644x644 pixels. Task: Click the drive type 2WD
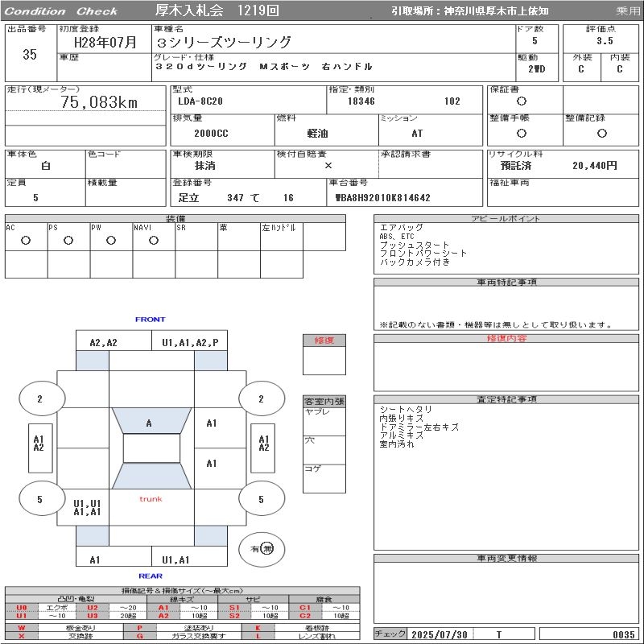coord(536,69)
